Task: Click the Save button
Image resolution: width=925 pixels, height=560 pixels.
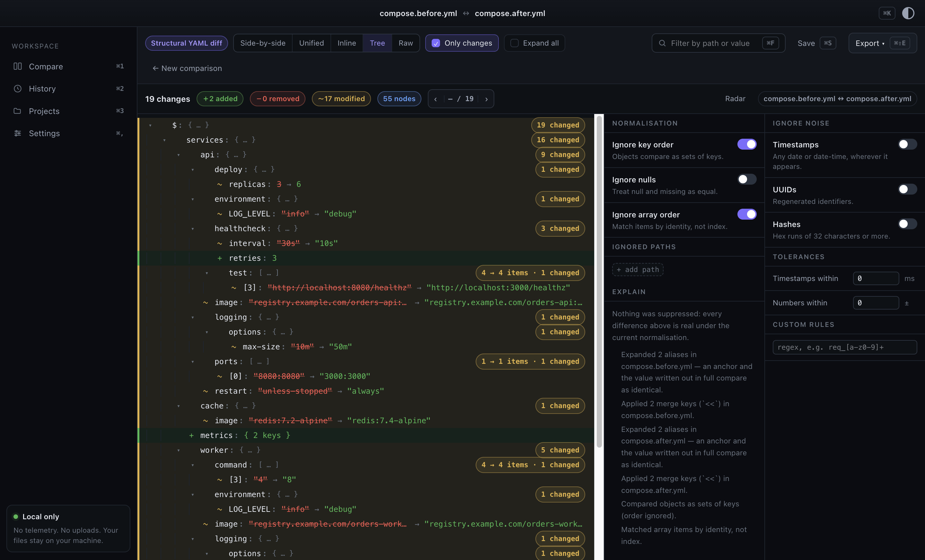Action: 816,43
